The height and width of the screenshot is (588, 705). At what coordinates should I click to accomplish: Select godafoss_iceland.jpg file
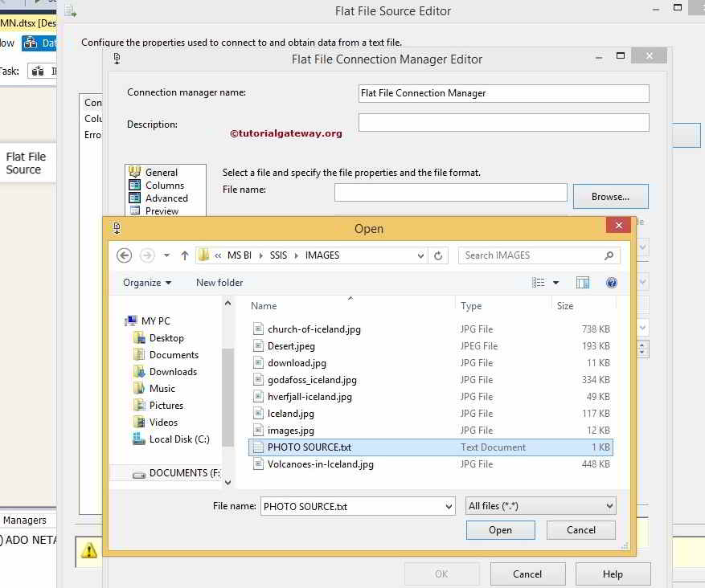[x=431, y=380]
